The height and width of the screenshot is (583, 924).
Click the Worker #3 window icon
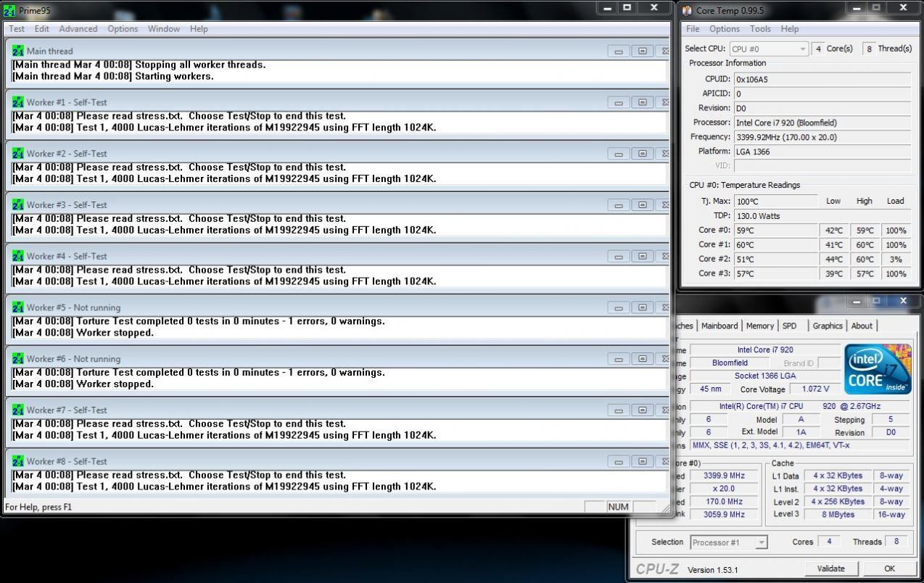click(18, 204)
